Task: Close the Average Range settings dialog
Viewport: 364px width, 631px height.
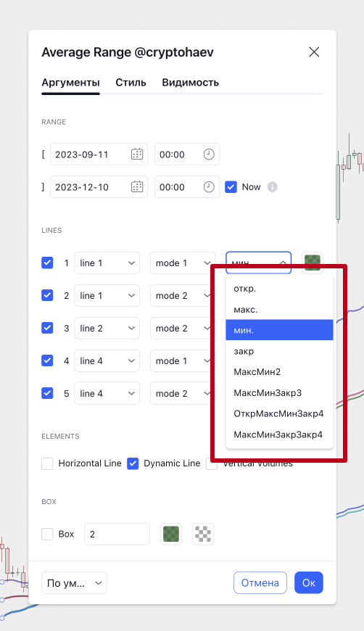Action: click(314, 52)
